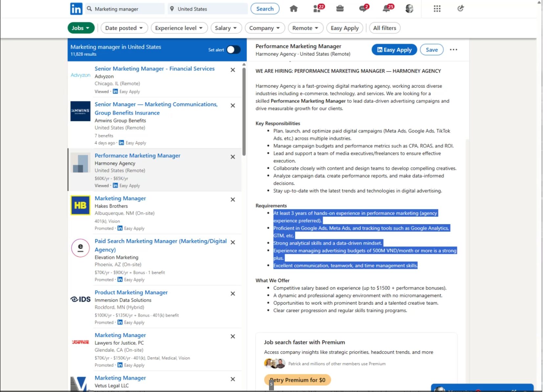The width and height of the screenshot is (559, 392).
Task: Toggle the Easy Apply filter
Action: (x=345, y=28)
